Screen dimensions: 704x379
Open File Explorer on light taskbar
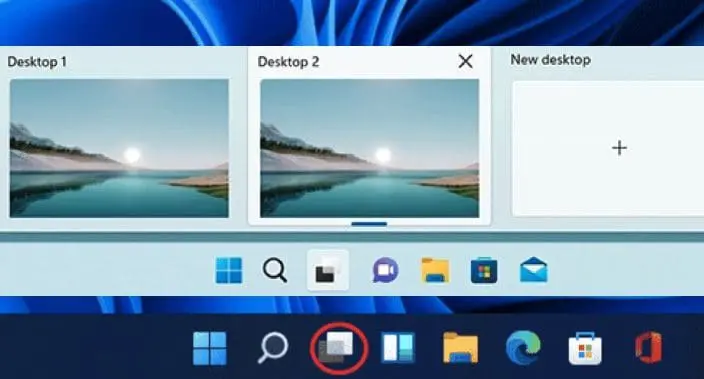(x=435, y=270)
